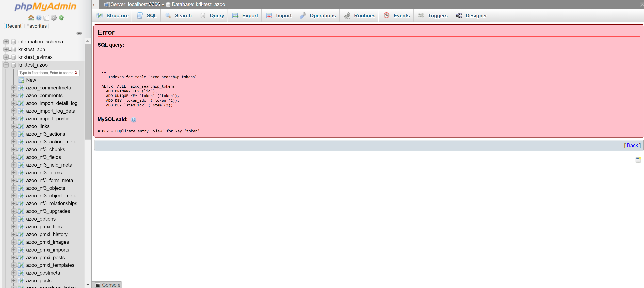This screenshot has width=644, height=288.
Task: Click the Back link
Action: (x=632, y=145)
